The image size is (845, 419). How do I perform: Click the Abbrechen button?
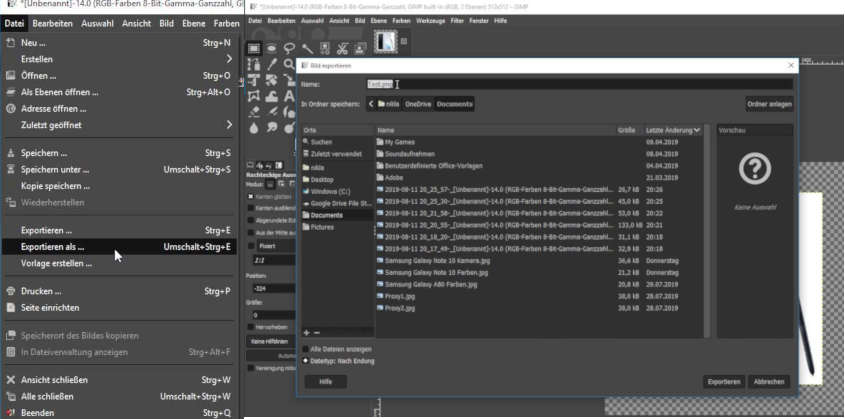point(769,382)
